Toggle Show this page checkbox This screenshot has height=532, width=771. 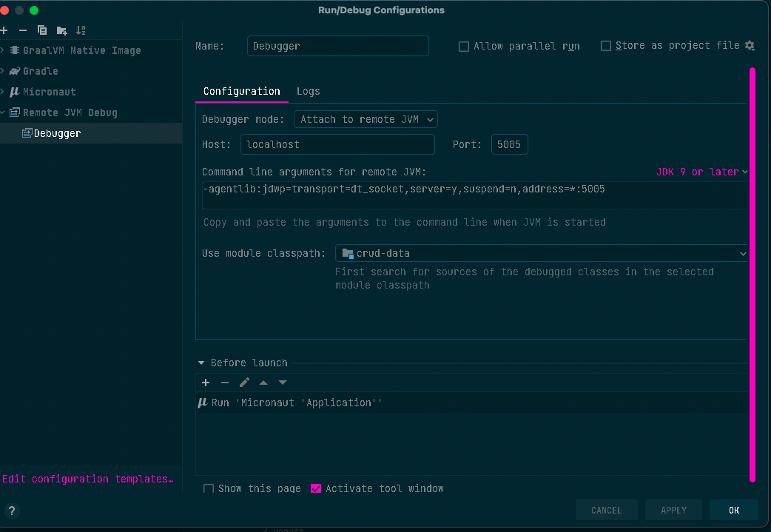(x=209, y=488)
